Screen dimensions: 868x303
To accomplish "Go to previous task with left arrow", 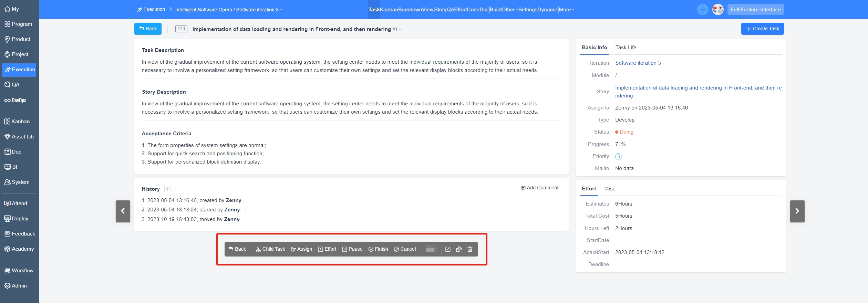I will pyautogui.click(x=123, y=211).
